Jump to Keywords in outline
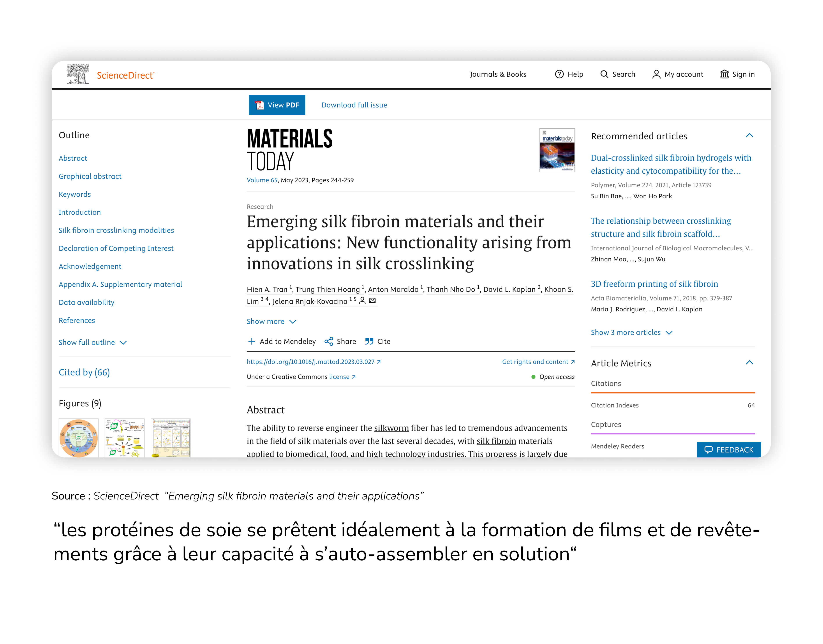The width and height of the screenshot is (823, 644). pos(75,194)
